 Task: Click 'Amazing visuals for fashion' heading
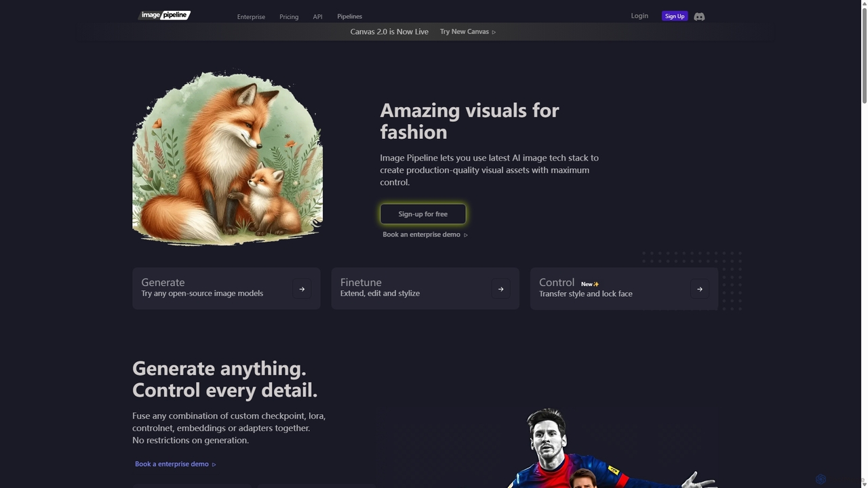point(469,121)
